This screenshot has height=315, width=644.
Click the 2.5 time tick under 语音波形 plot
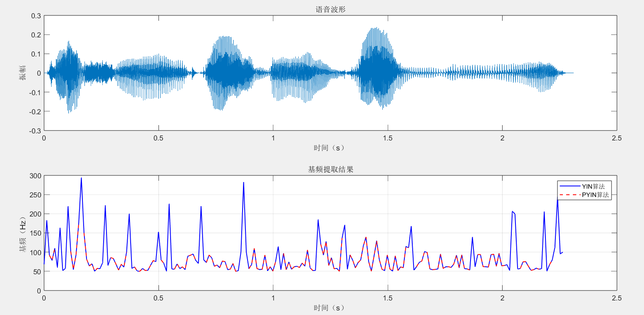617,138
